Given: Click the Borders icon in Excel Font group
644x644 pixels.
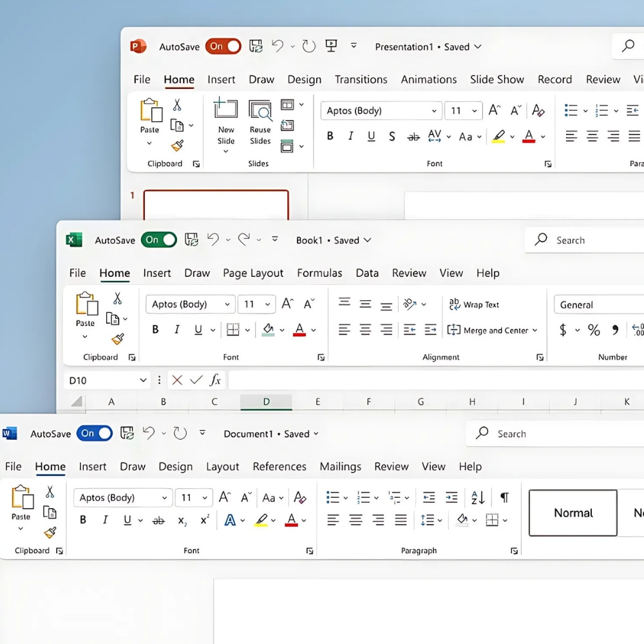Looking at the screenshot, I should (x=232, y=329).
